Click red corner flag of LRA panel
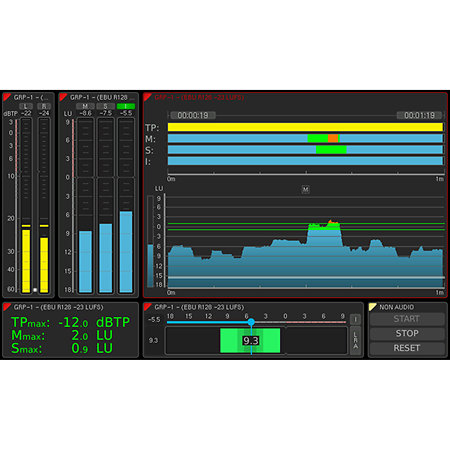Image resolution: width=450 pixels, height=450 pixels. click(147, 307)
